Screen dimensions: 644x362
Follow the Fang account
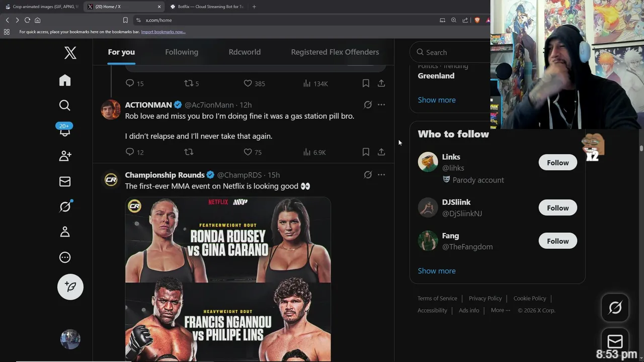(x=557, y=241)
